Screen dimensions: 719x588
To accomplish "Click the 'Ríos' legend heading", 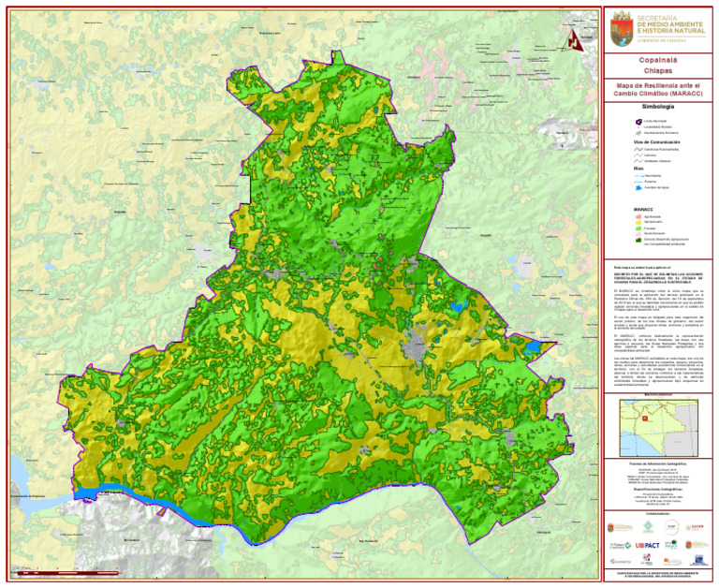I will [x=638, y=169].
